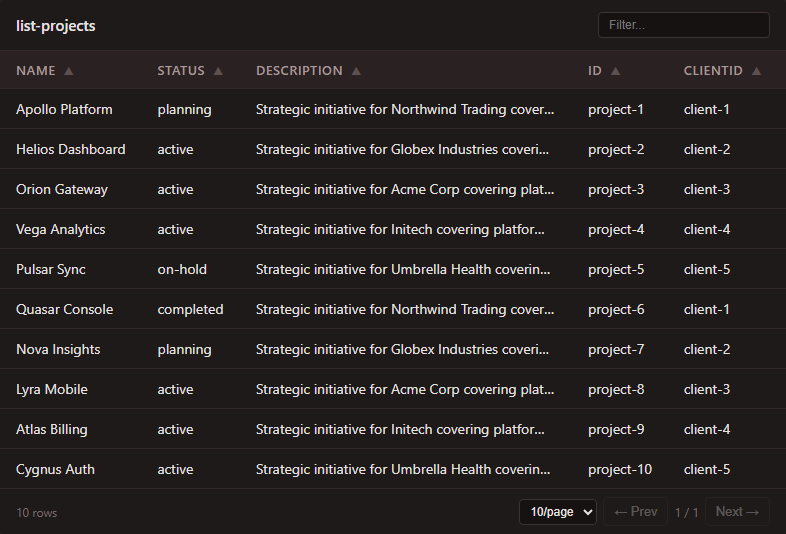Click the ID column header label

tap(595, 71)
